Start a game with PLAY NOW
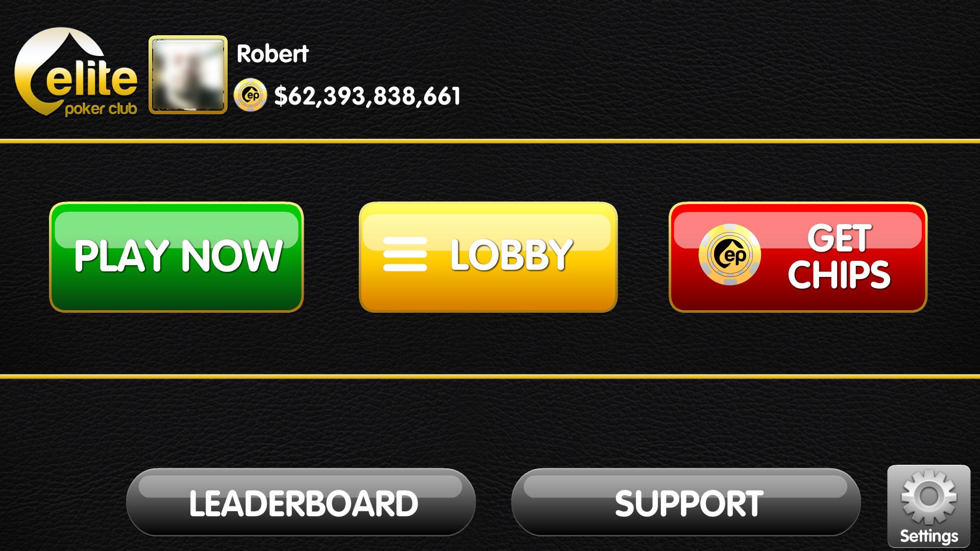This screenshot has height=551, width=980. coord(177,257)
